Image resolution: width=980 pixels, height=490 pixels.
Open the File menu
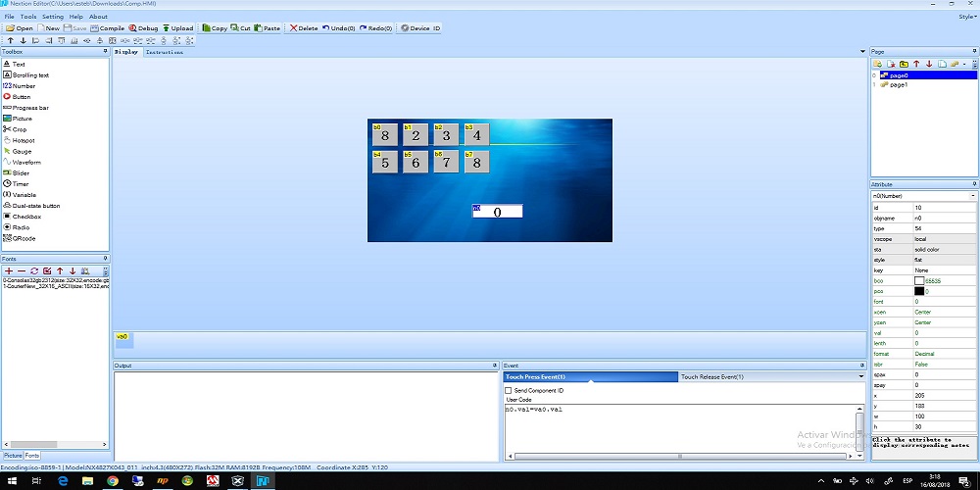pos(10,17)
